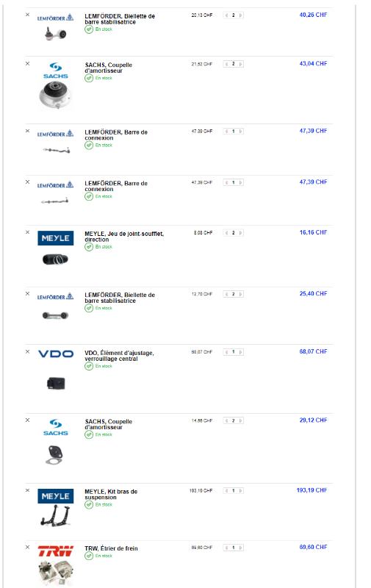
Task: Decrease quantity of the SACHS 43,04 CHF item
Action: [x=226, y=64]
